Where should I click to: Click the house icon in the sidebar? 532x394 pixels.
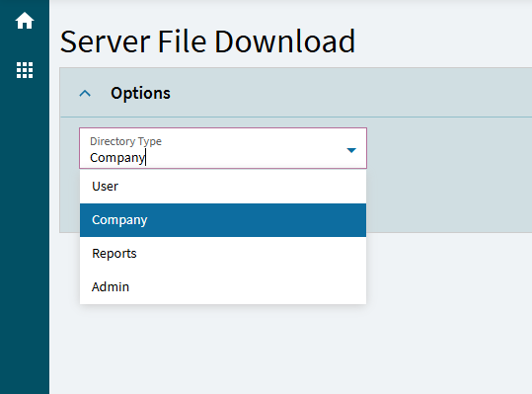(25, 21)
